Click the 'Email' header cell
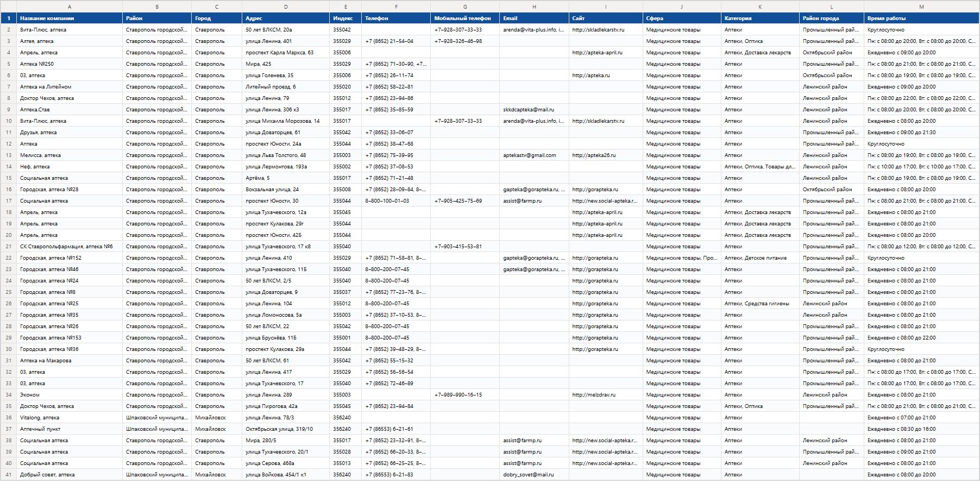This screenshot has height=490, width=980. pos(534,18)
